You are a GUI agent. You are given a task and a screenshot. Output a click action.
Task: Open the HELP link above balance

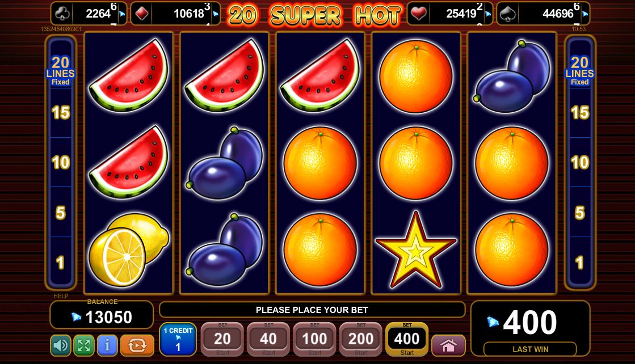[61, 296]
